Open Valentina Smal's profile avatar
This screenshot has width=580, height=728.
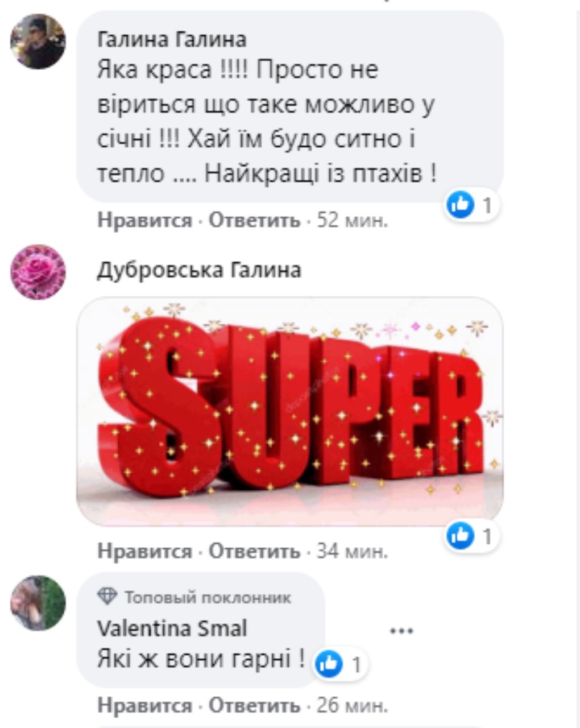38,603
